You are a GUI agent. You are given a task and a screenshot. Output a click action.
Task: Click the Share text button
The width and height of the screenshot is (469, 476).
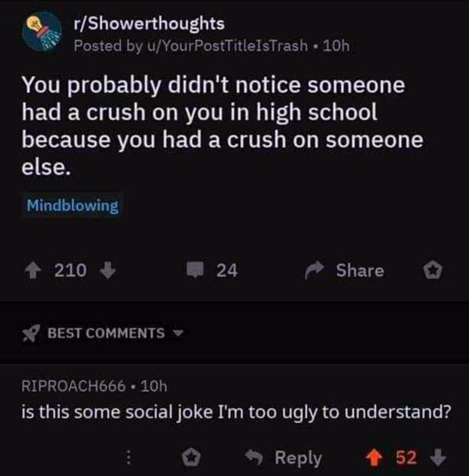[x=360, y=270]
